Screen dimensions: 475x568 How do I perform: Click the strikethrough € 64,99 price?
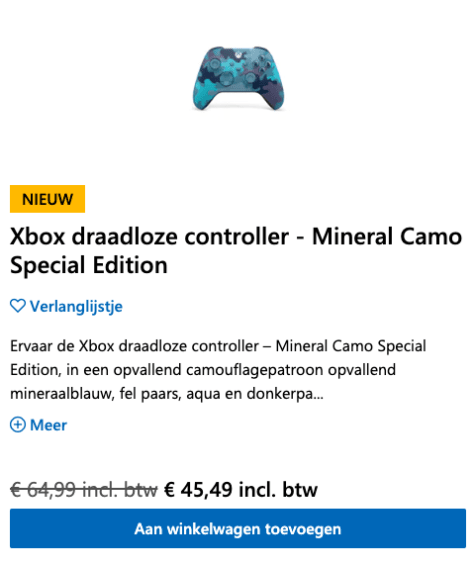click(84, 489)
